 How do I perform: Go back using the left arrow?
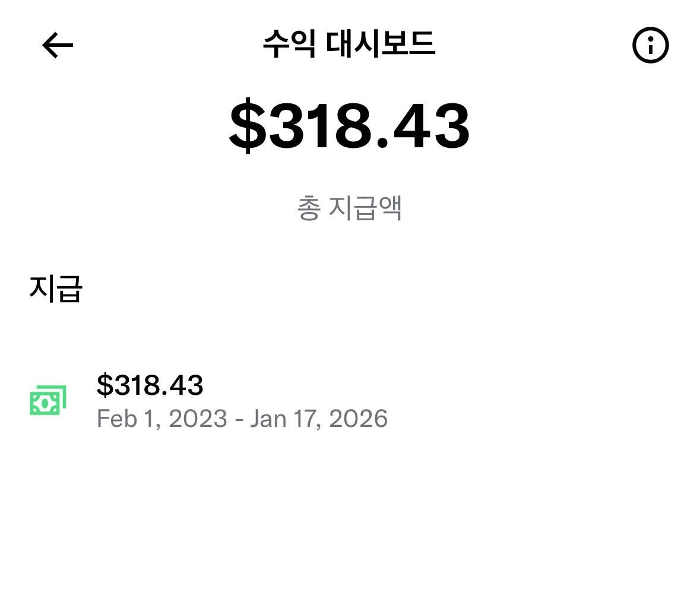[58, 45]
